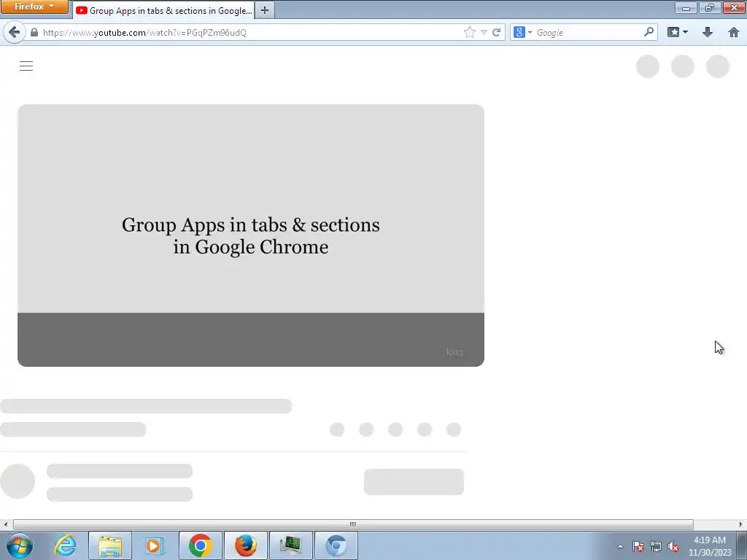Screen dimensions: 747x560
Task: Open the orange Firefox application menu
Action: point(34,7)
